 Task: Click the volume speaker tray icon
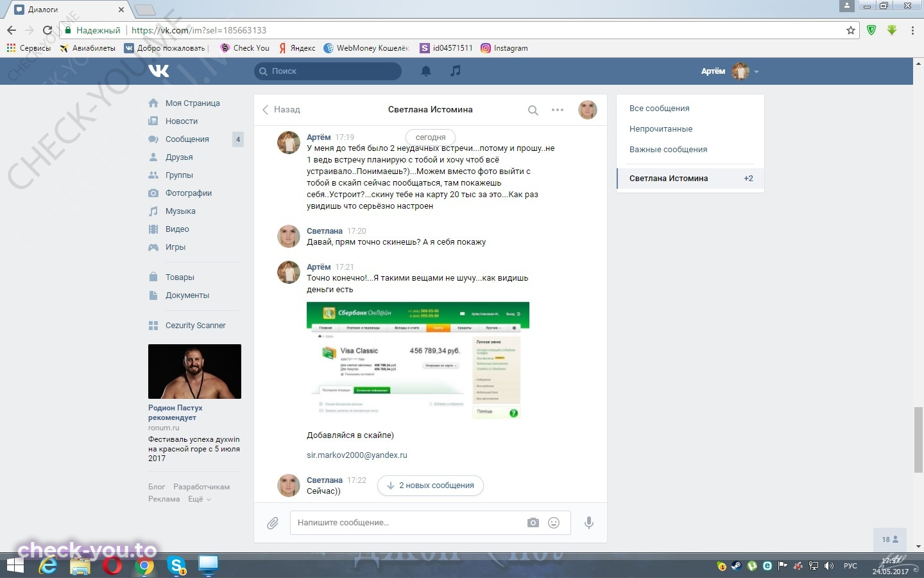click(829, 566)
